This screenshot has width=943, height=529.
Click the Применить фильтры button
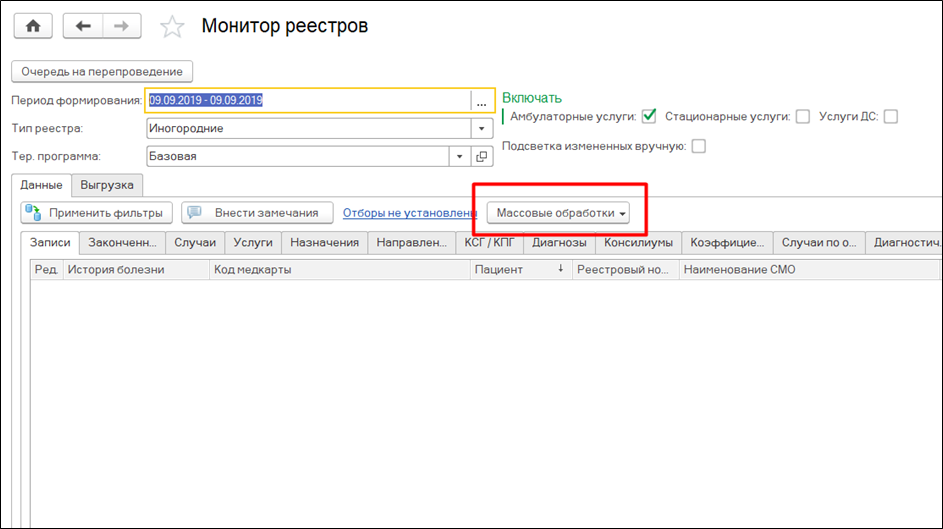click(x=98, y=213)
